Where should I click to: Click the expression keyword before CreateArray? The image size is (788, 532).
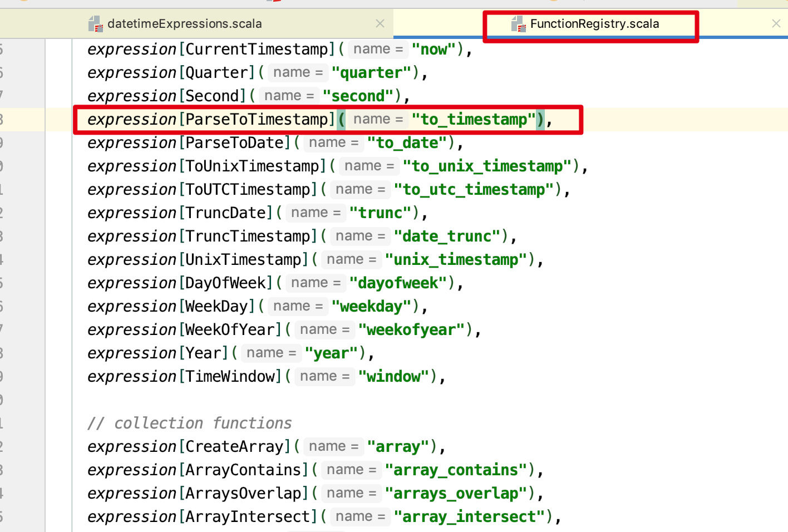[x=131, y=446]
